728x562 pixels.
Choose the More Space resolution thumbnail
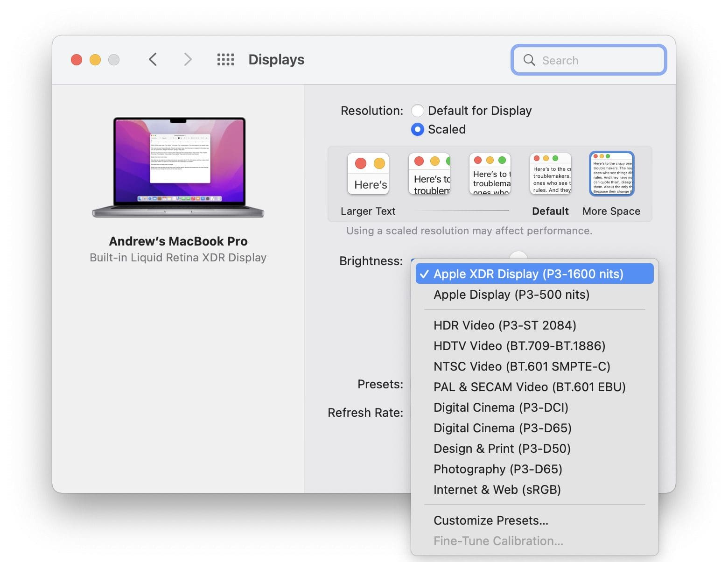click(x=612, y=174)
